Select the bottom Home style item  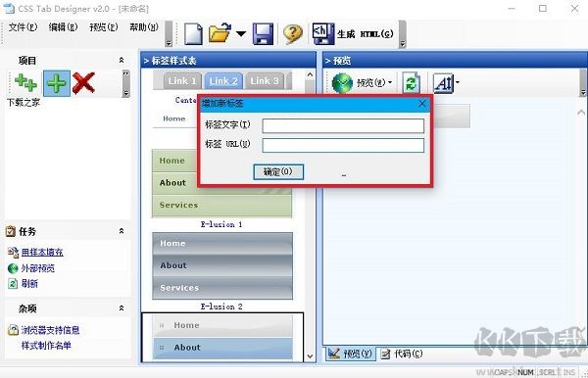(x=222, y=325)
